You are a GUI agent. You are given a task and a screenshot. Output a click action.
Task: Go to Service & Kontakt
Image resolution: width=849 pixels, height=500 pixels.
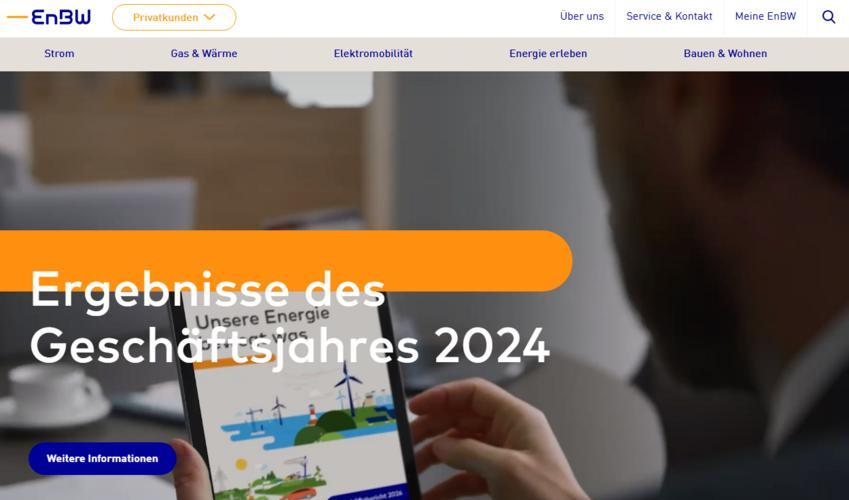[x=669, y=16]
